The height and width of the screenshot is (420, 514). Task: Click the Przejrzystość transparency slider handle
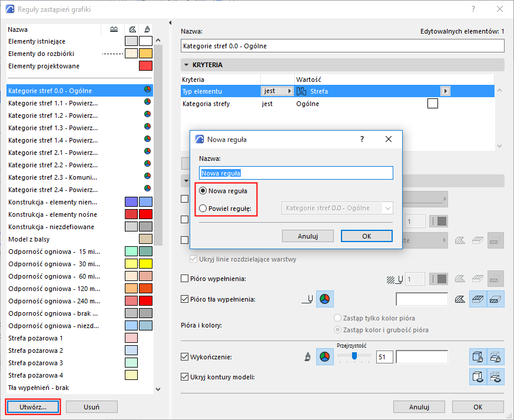(x=354, y=355)
